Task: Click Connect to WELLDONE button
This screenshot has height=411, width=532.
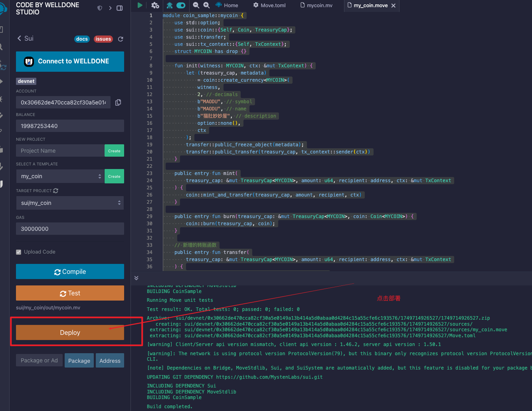Action: pos(70,61)
